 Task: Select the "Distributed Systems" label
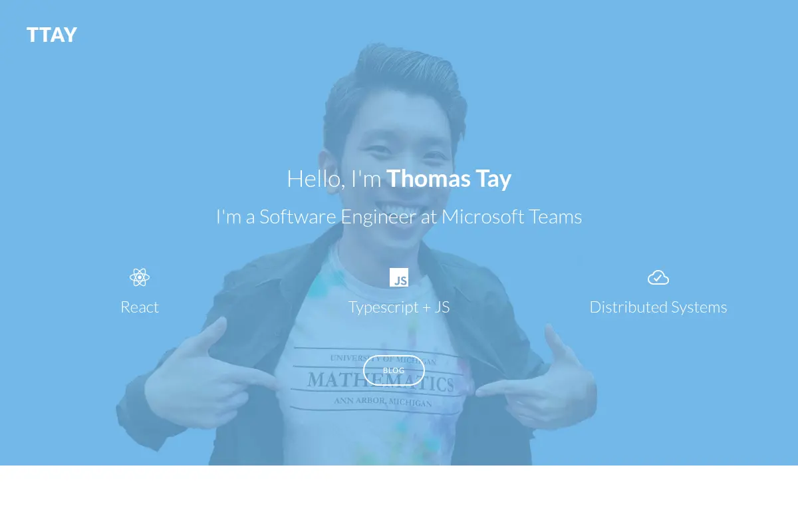pyautogui.click(x=658, y=307)
